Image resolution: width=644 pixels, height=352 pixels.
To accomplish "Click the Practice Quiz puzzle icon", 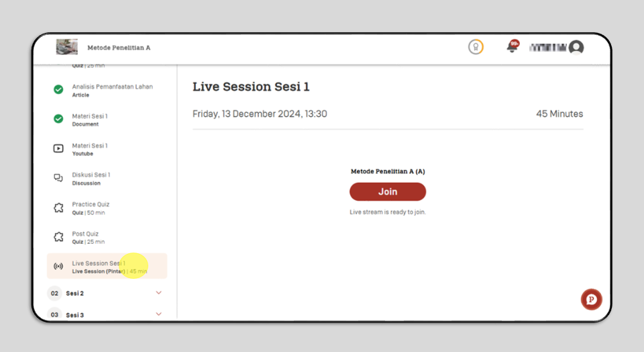I will 58,208.
